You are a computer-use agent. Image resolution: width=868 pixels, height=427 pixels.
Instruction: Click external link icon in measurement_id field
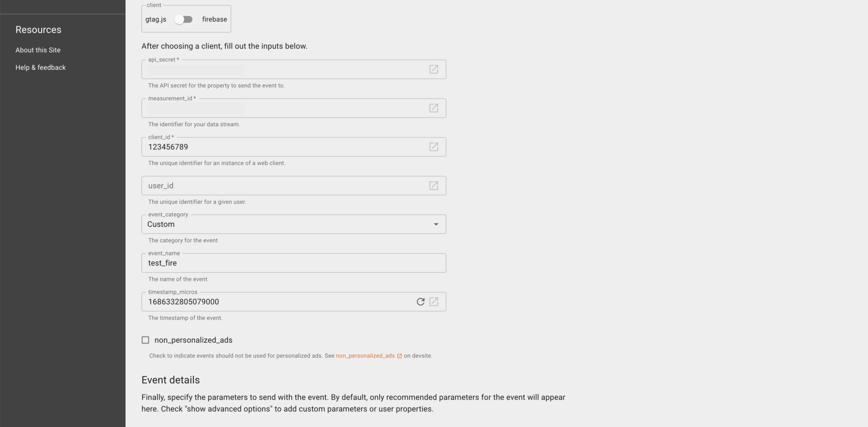coord(434,108)
